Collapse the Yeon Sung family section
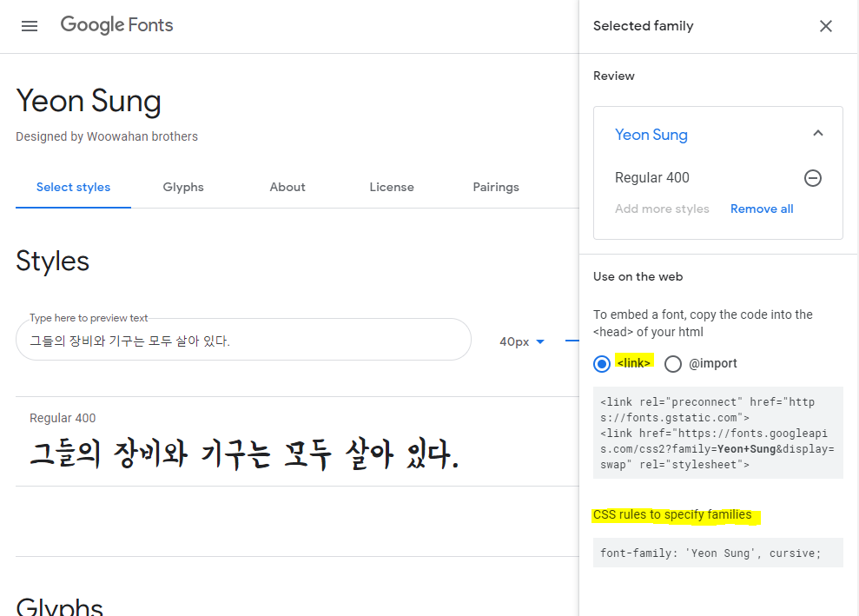859x616 pixels. click(x=818, y=133)
